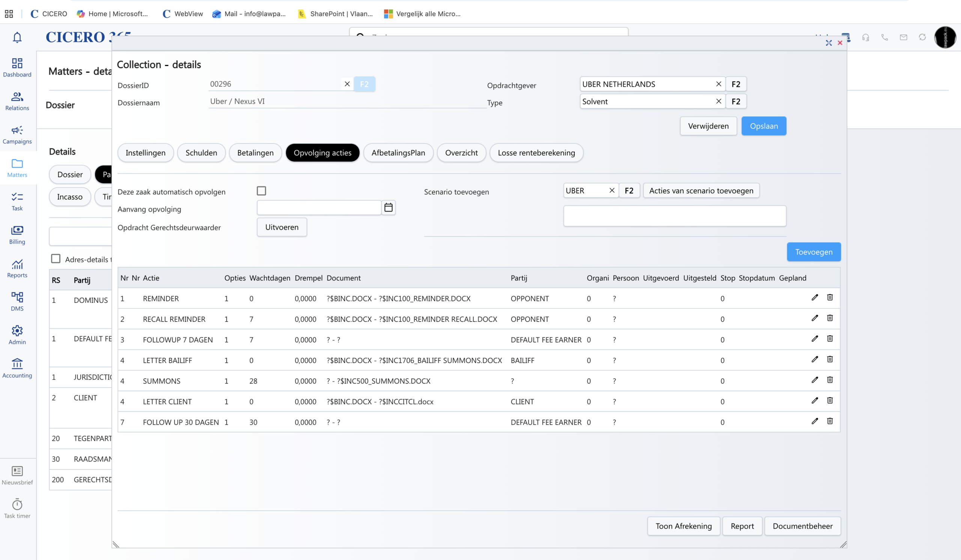Delete the SUMMONS action row
This screenshot has height=560, width=961.
coord(830,380)
